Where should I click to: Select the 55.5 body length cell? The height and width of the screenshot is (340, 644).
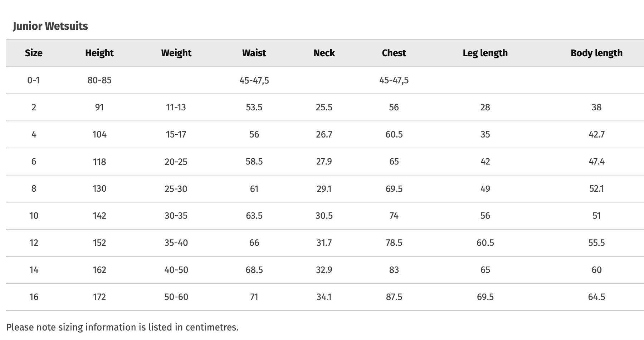(x=596, y=243)
